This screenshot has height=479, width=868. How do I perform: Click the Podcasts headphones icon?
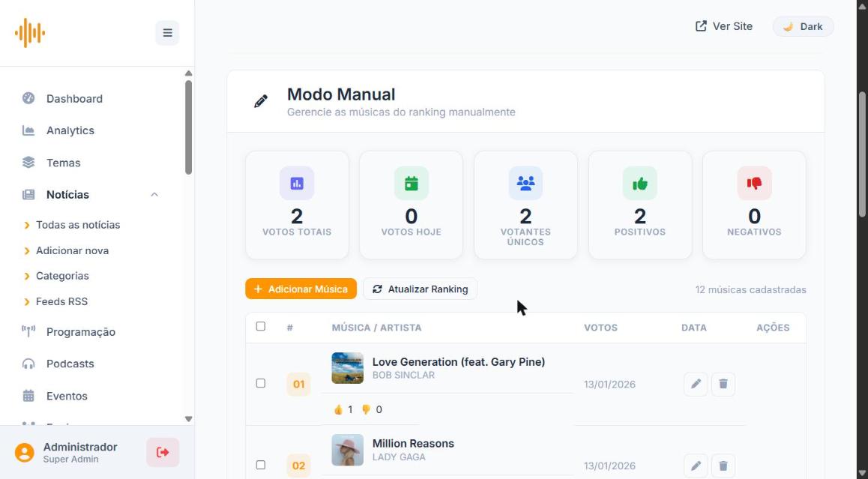(x=28, y=364)
